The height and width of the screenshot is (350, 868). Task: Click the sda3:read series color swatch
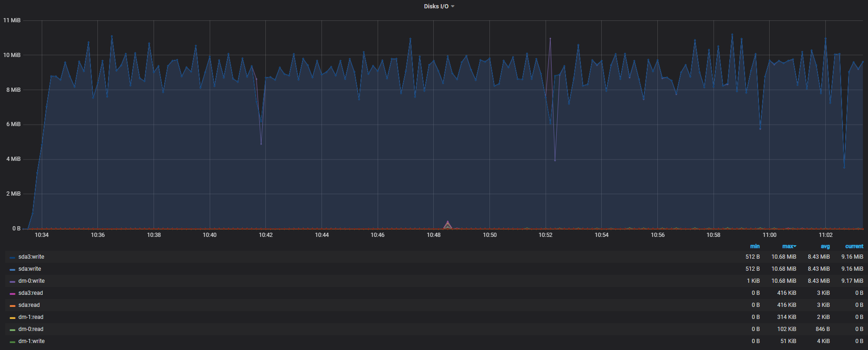[x=13, y=293]
